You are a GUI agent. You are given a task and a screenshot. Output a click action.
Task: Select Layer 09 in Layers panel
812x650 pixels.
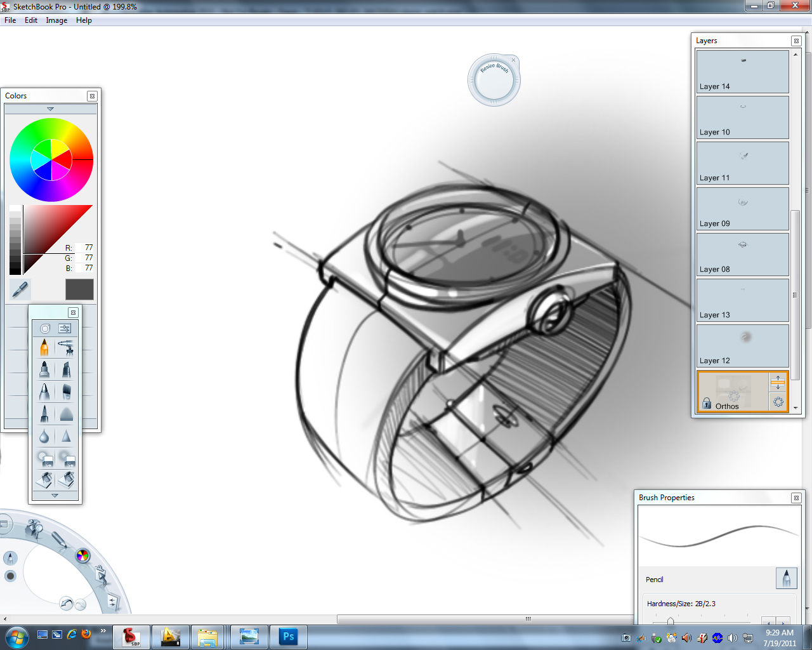pyautogui.click(x=743, y=209)
